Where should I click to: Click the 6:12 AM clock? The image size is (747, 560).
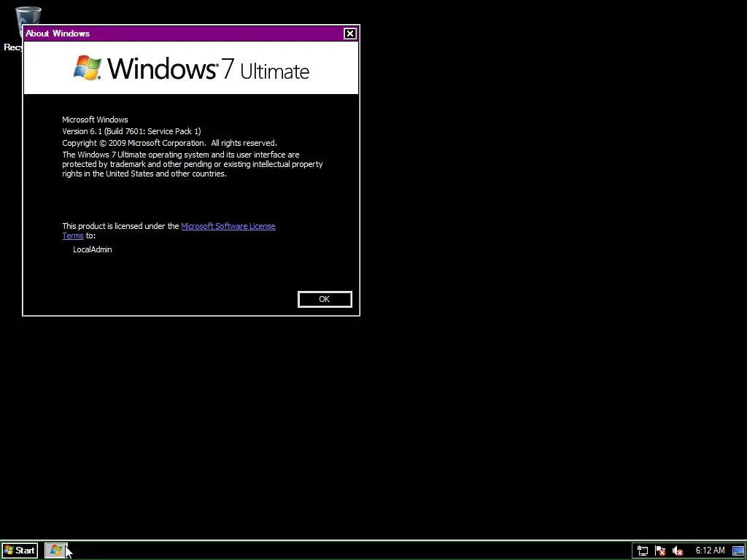tap(710, 551)
